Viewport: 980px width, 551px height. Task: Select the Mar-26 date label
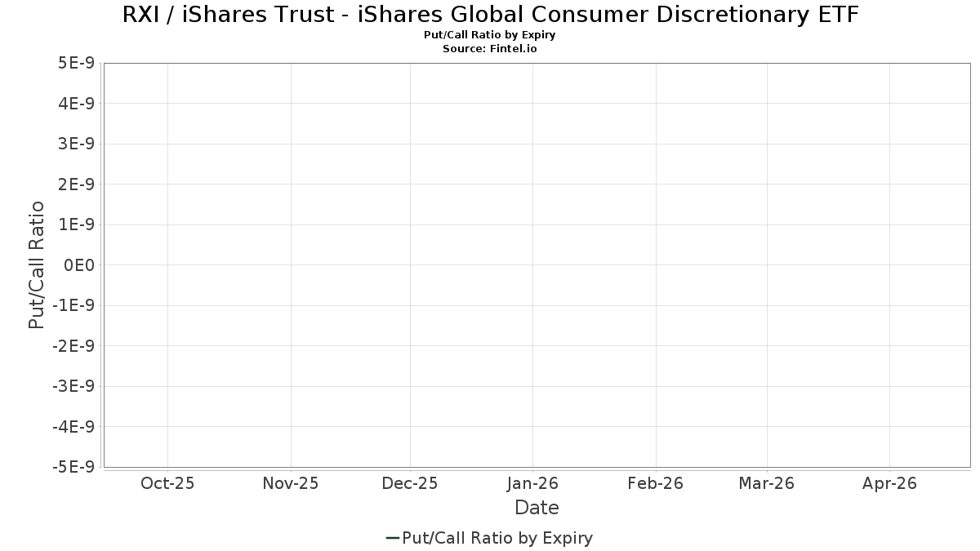(x=766, y=483)
